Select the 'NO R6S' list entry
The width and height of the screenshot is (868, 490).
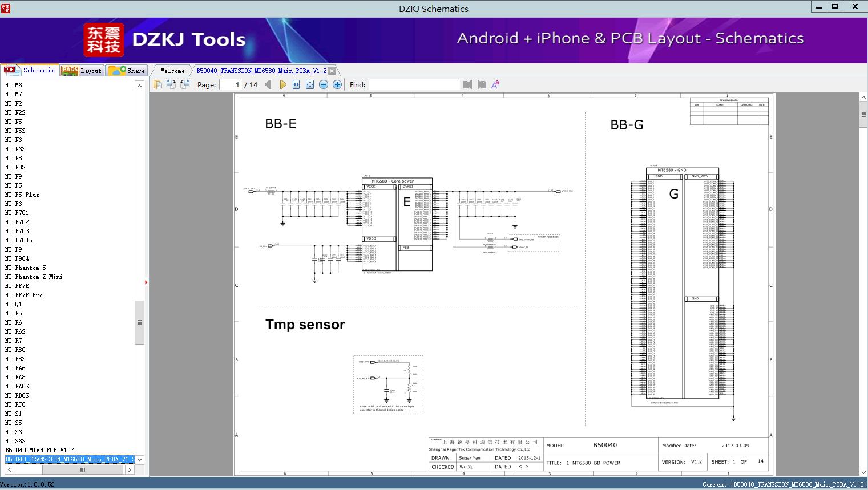15,331
